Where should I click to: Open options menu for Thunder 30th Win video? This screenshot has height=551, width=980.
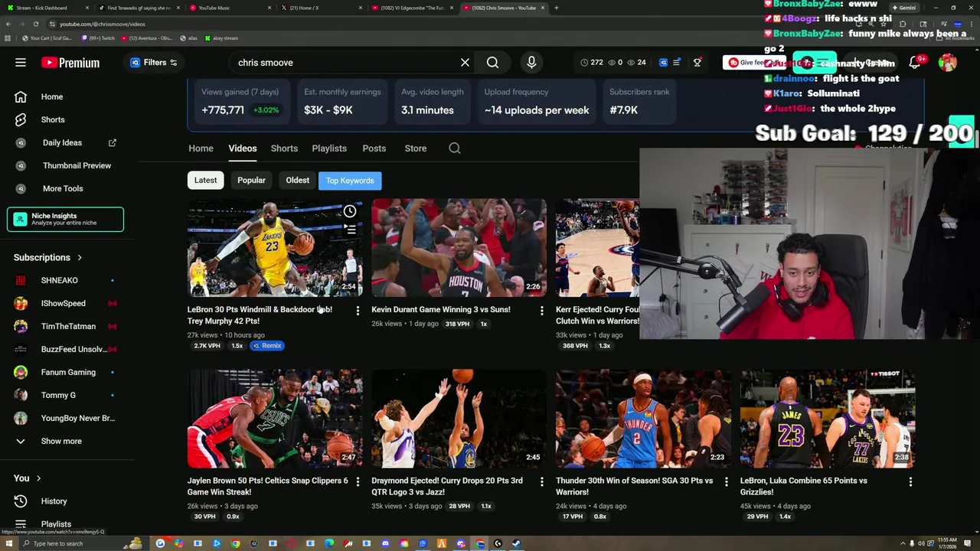click(x=726, y=482)
